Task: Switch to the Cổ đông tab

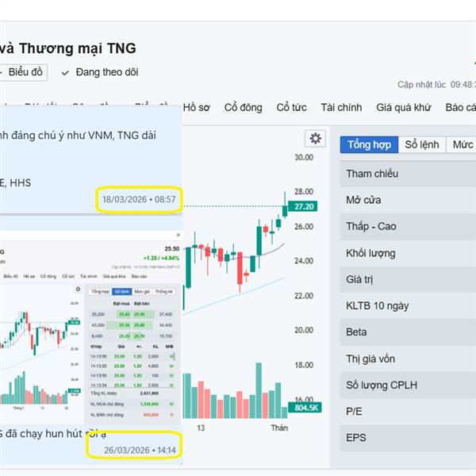Action: [x=243, y=108]
